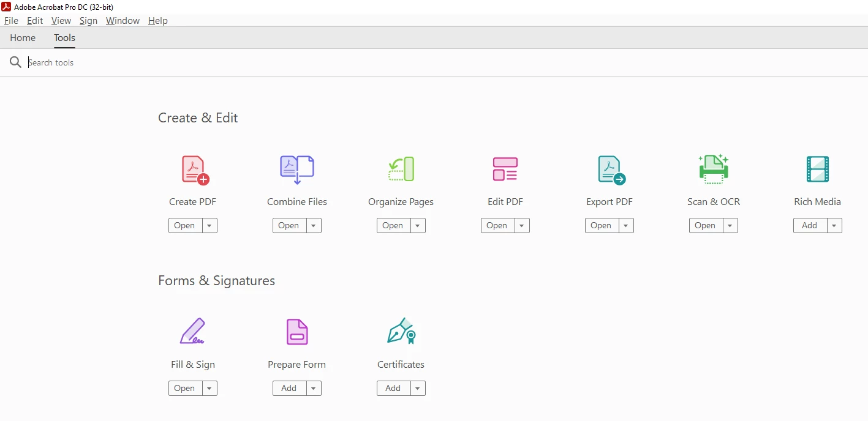Image resolution: width=868 pixels, height=421 pixels.
Task: Click Open button under Organize Pages
Action: [393, 226]
